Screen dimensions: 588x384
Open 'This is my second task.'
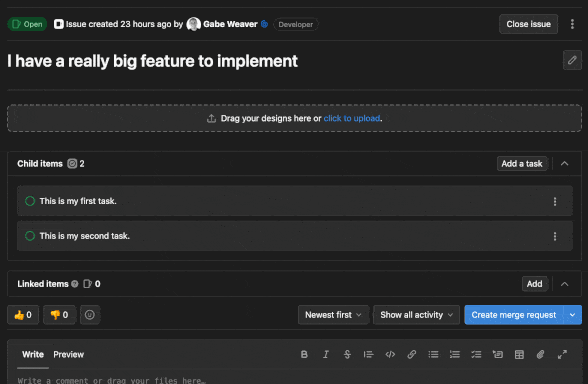[85, 236]
